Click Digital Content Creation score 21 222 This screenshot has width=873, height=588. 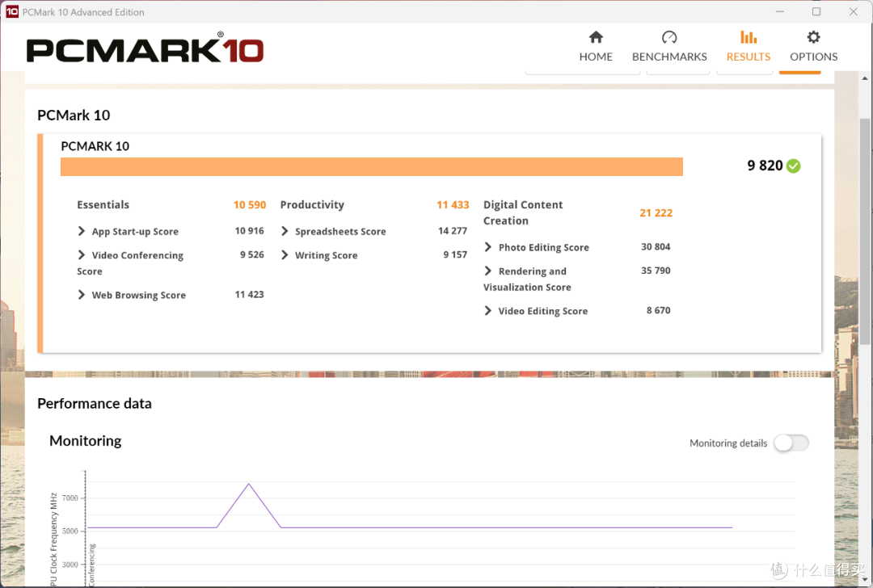[656, 212]
